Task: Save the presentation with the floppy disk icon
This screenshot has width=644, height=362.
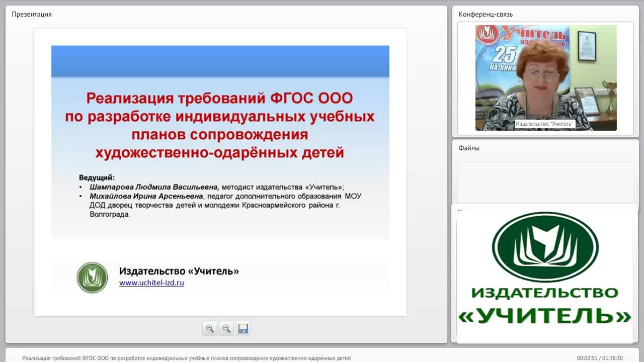Action: [x=243, y=328]
